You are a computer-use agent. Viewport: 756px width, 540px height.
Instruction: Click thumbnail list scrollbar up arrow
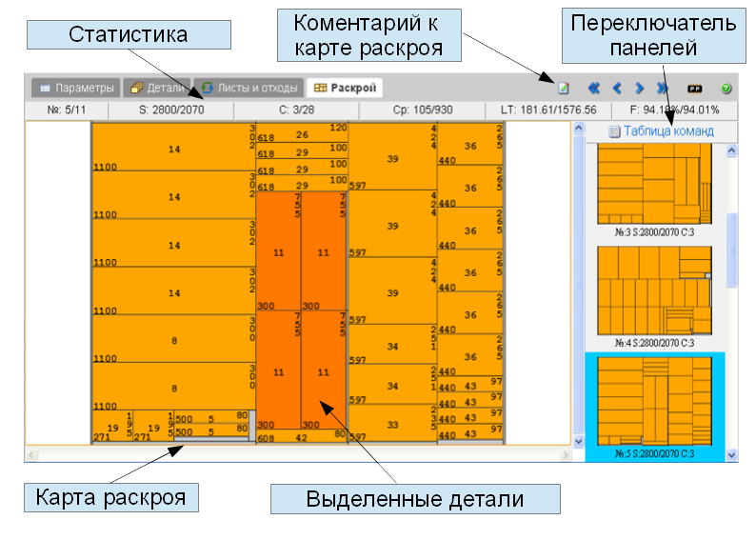pyautogui.click(x=731, y=150)
